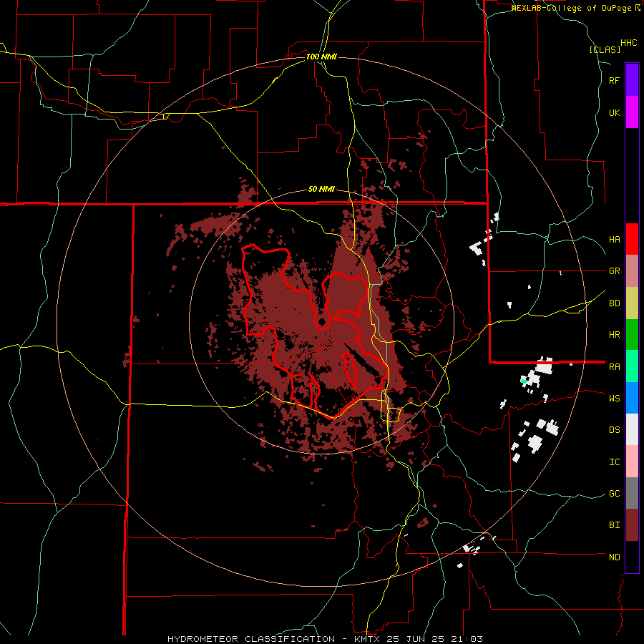Click the HA legend label

[614, 239]
